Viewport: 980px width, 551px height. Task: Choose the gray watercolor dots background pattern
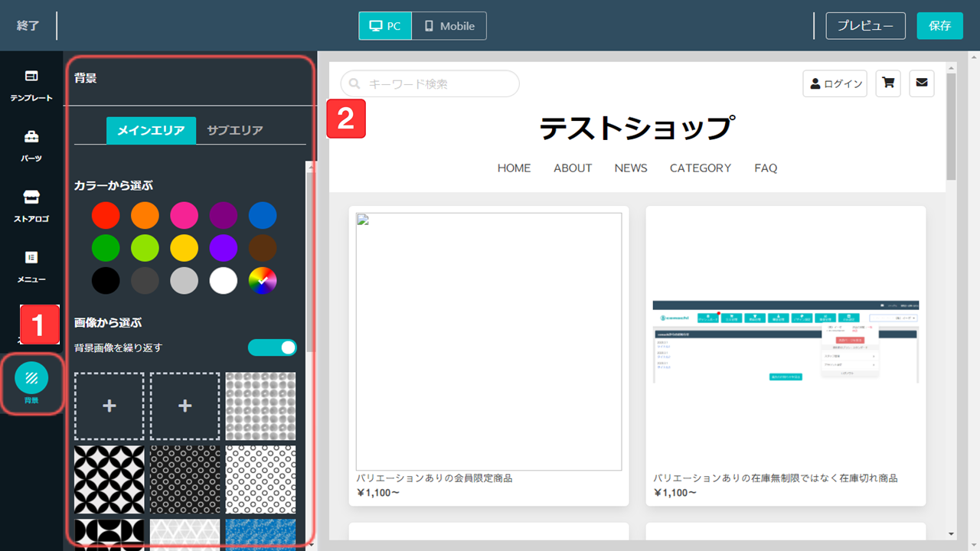(x=260, y=406)
